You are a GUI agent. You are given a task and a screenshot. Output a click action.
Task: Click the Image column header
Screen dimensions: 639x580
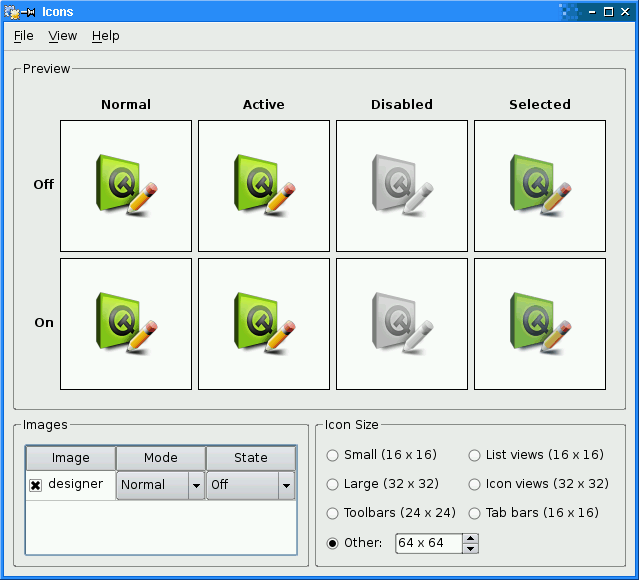(x=71, y=458)
